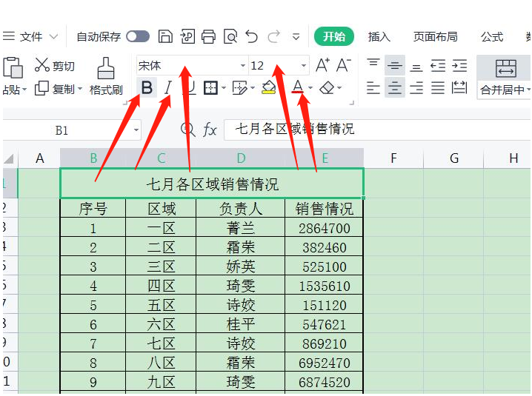The width and height of the screenshot is (532, 396).
Task: Expand the arrow next to 文件
Action: pyautogui.click(x=53, y=36)
